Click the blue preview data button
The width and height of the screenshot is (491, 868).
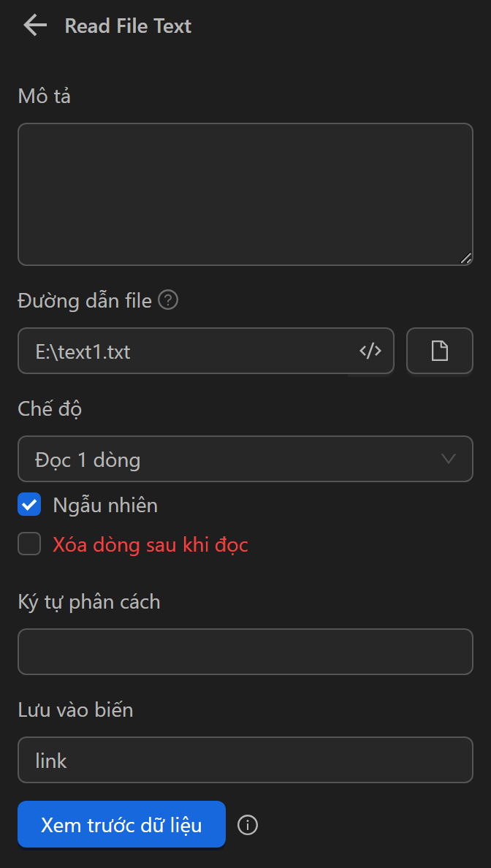tap(121, 823)
